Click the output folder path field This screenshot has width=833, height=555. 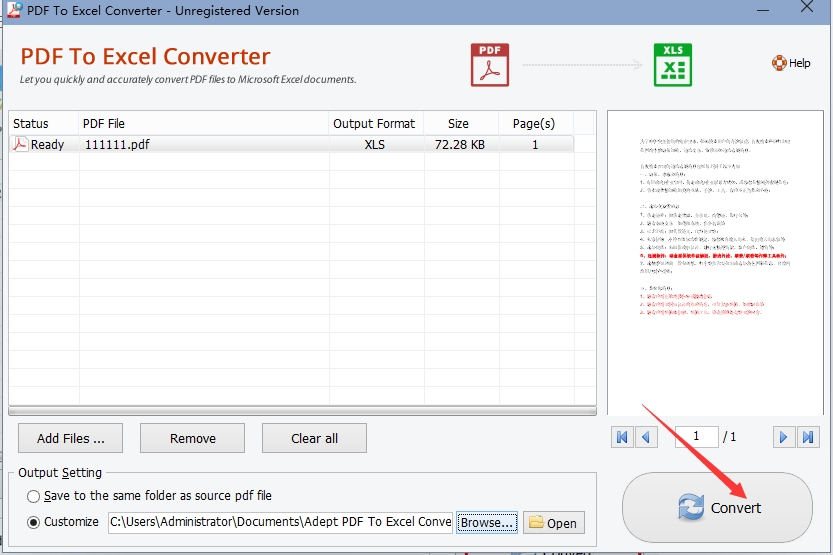coord(280,522)
